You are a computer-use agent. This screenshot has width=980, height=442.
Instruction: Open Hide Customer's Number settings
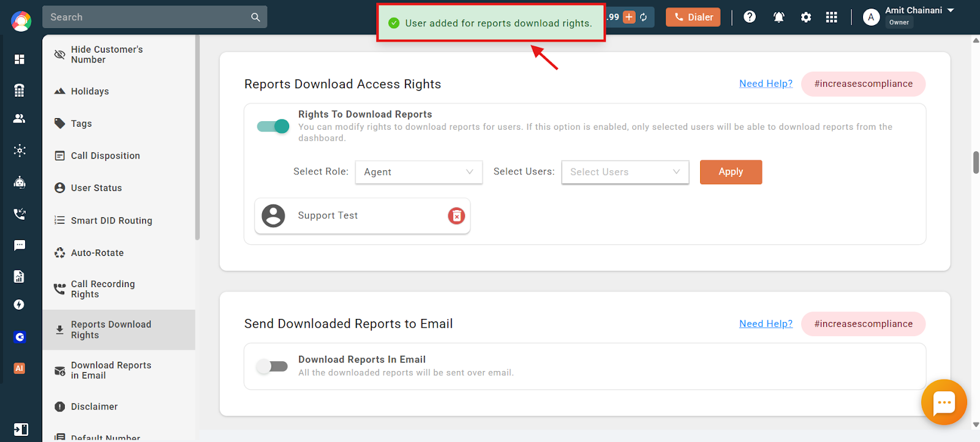pyautogui.click(x=119, y=54)
